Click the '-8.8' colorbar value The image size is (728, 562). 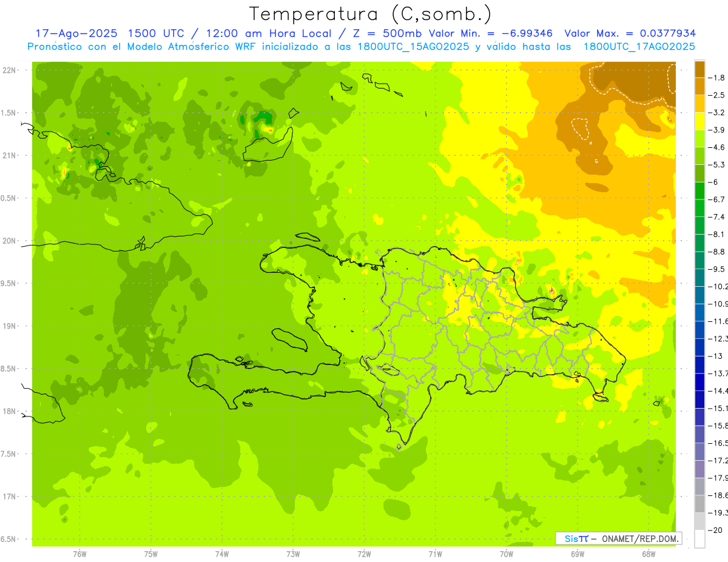tap(718, 252)
